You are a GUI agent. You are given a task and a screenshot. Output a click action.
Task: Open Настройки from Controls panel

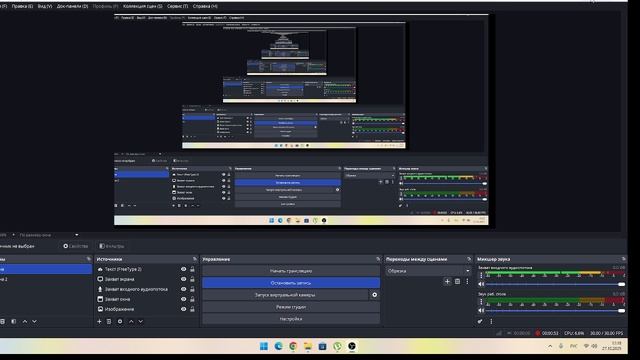[291, 319]
